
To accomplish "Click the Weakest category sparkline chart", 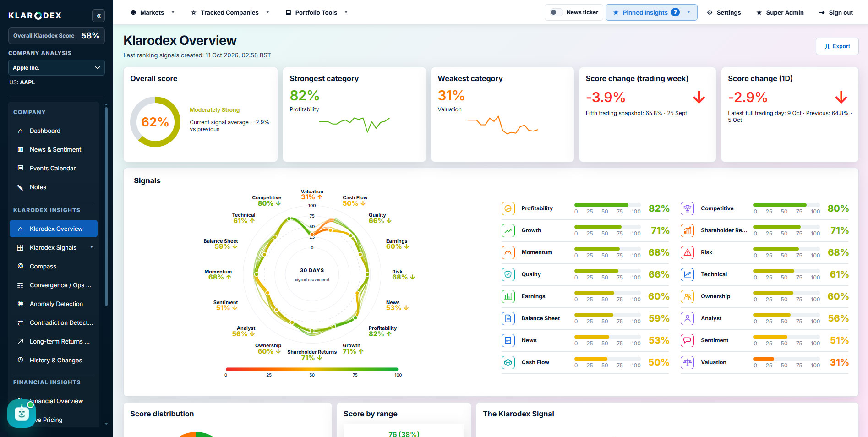I will 502,125.
